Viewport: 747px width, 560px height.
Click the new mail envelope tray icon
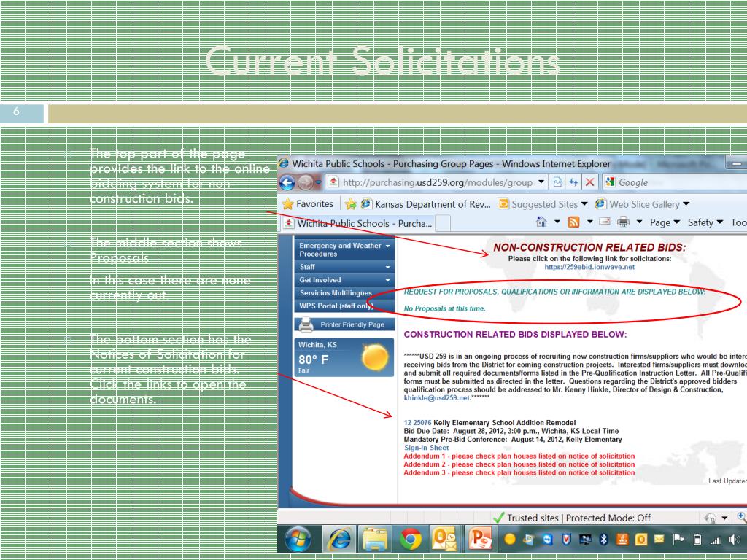[659, 539]
